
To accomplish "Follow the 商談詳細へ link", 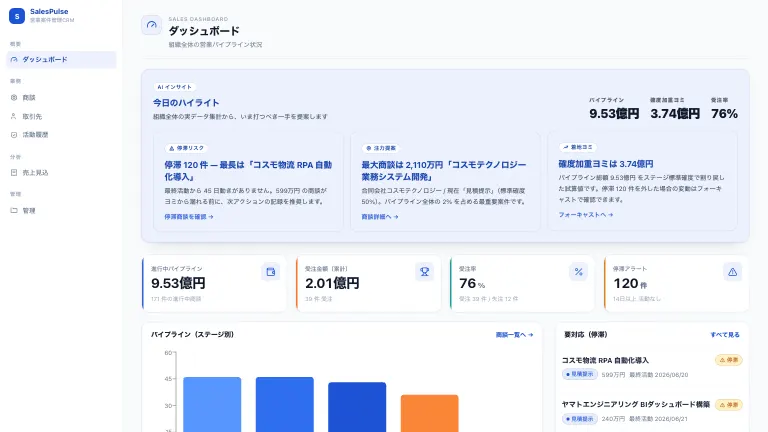I will coord(380,216).
